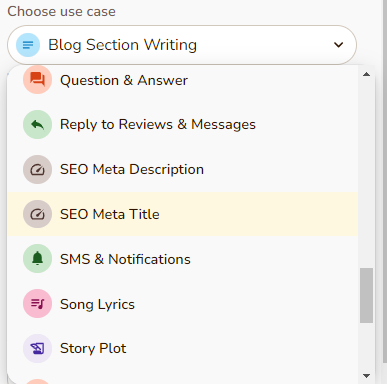This screenshot has width=387, height=384.
Task: Choose SMS & Notifications from the list
Action: point(183,259)
